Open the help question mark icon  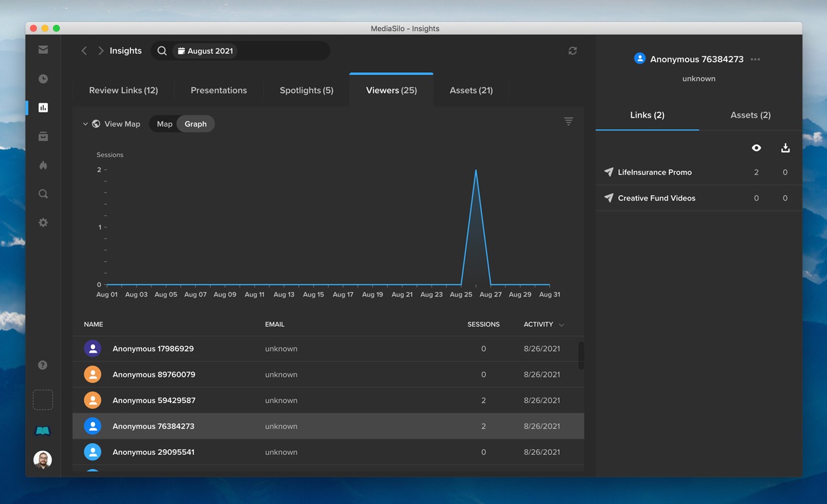click(x=43, y=364)
